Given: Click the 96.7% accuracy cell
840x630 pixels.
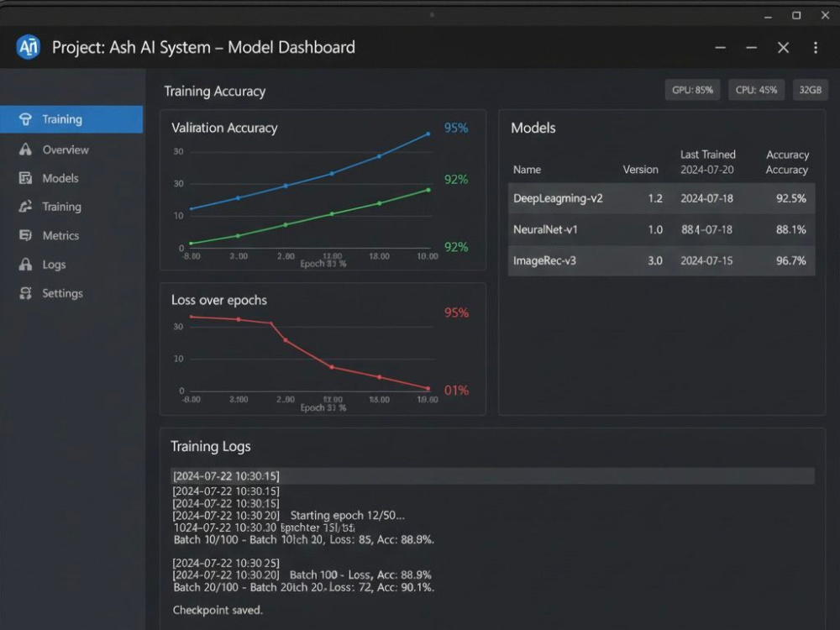Looking at the screenshot, I should [x=790, y=261].
